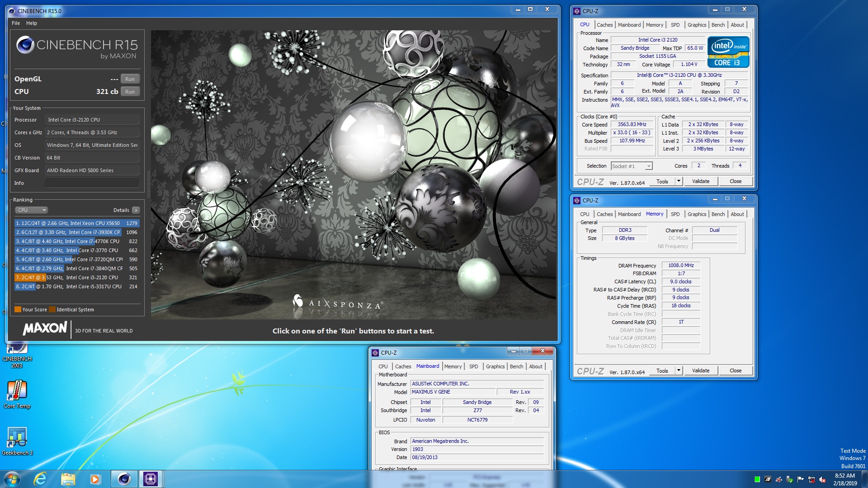Open the Geekbench 3 desktop icon
Screen dimensions: 868x488
point(17,441)
